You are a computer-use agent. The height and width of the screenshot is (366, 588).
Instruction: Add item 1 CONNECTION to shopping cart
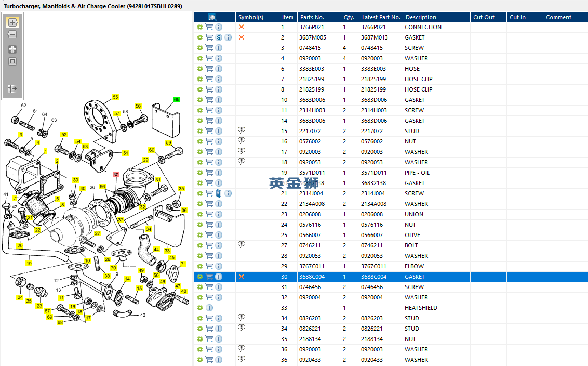209,27
